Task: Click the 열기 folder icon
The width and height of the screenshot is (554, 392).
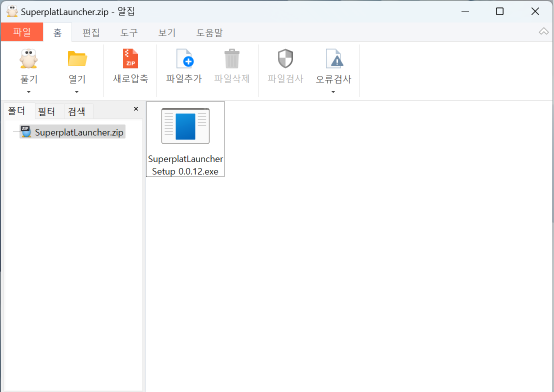Action: tap(77, 59)
